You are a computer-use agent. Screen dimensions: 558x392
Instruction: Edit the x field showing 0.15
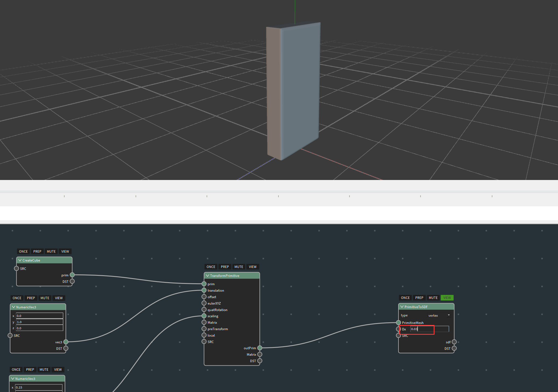39,387
